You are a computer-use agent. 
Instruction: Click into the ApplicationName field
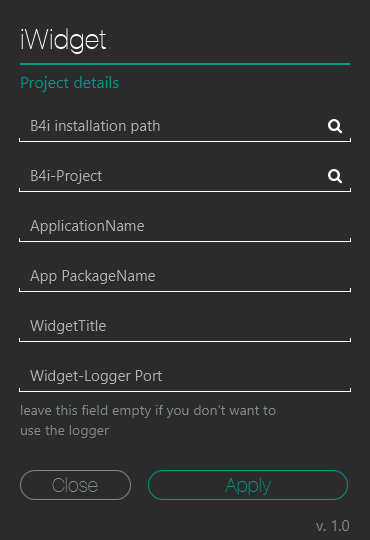pos(185,226)
